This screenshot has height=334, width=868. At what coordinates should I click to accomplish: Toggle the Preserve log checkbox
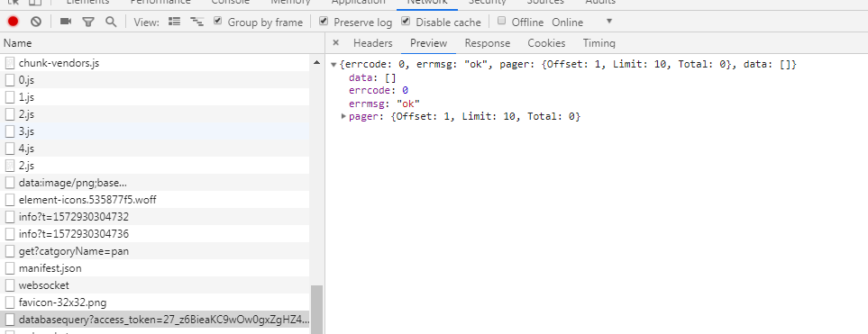[x=324, y=21]
